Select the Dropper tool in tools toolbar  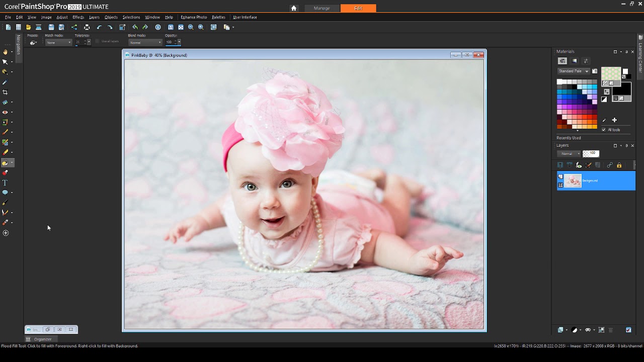pyautogui.click(x=6, y=82)
